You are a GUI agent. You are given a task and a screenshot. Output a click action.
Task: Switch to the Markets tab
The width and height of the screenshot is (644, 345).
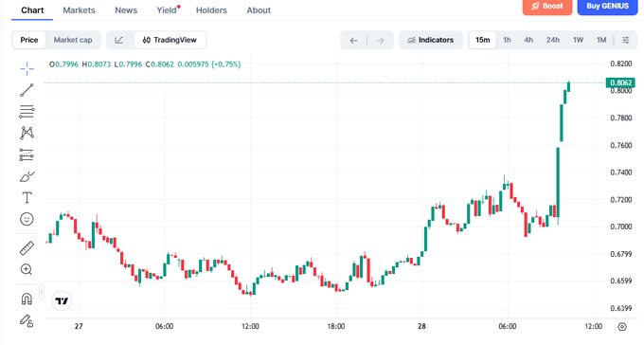pos(79,10)
